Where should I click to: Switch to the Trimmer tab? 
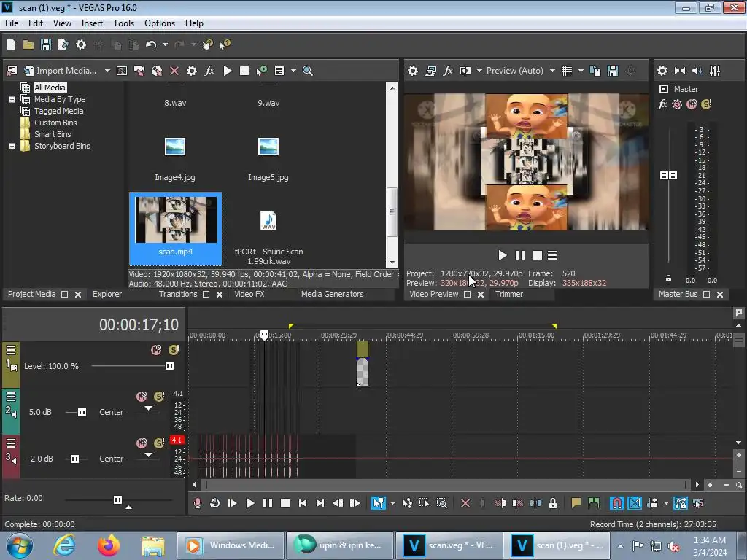click(508, 295)
